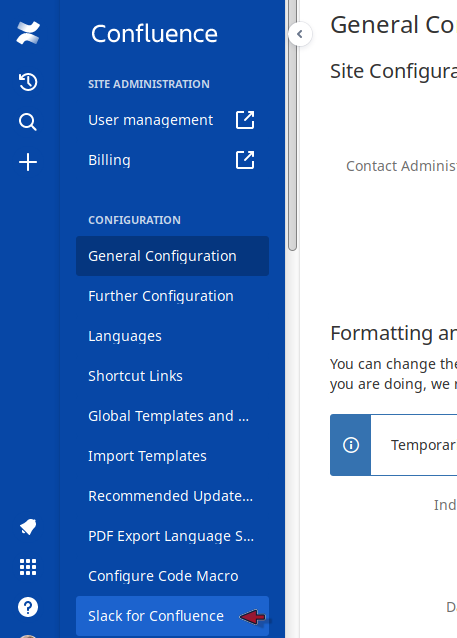Collapse the sidebar with chevron button

click(300, 34)
